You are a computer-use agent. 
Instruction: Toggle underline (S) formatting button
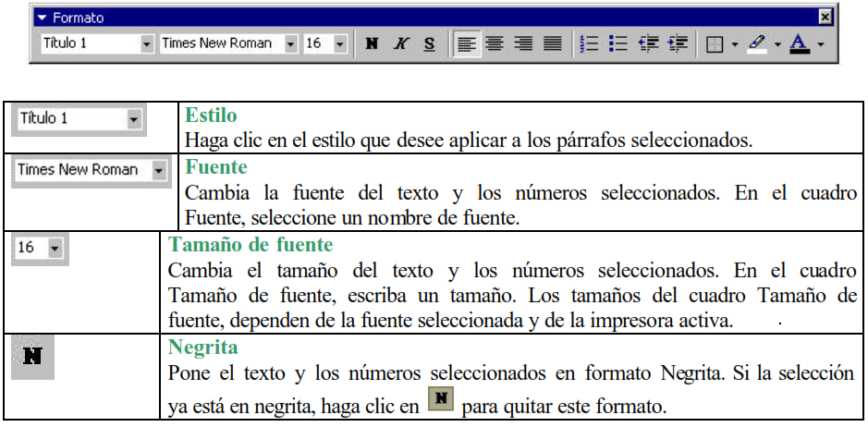tap(429, 44)
